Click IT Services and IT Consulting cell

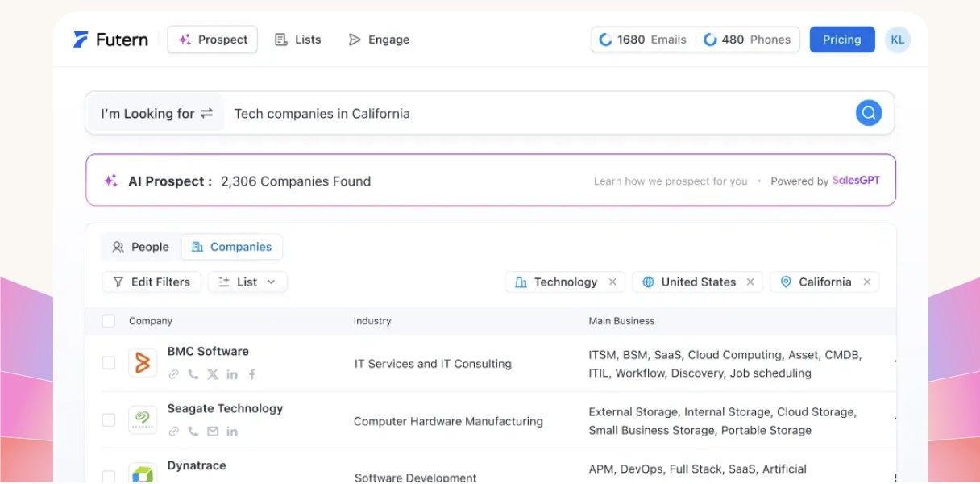[433, 364]
